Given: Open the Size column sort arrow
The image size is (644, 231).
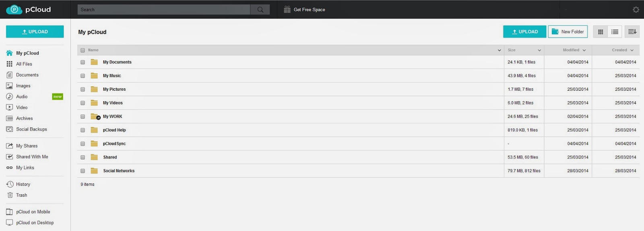Looking at the screenshot, I should (x=539, y=50).
